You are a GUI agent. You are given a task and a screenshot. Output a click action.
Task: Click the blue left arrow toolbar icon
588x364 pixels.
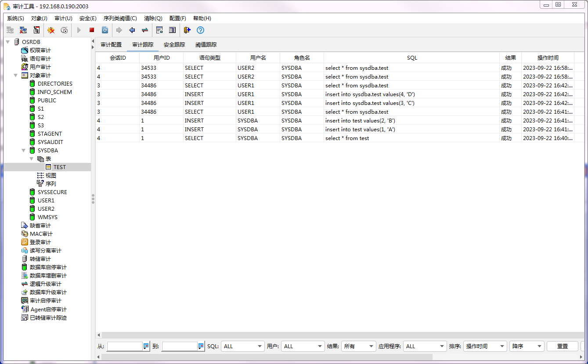[132, 30]
